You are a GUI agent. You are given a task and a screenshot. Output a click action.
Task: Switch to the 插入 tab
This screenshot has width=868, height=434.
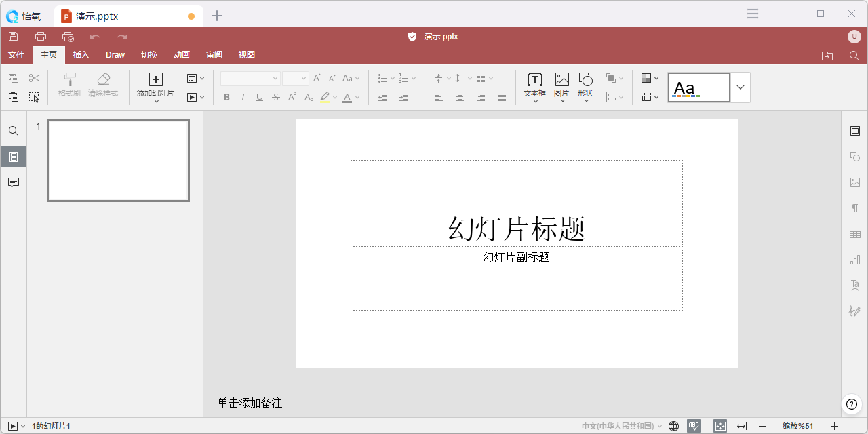pyautogui.click(x=81, y=55)
